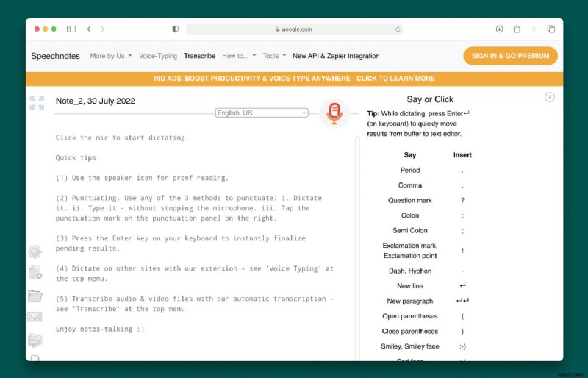This screenshot has width=588, height=378.
Task: Show Safari downloads
Action: (x=499, y=29)
